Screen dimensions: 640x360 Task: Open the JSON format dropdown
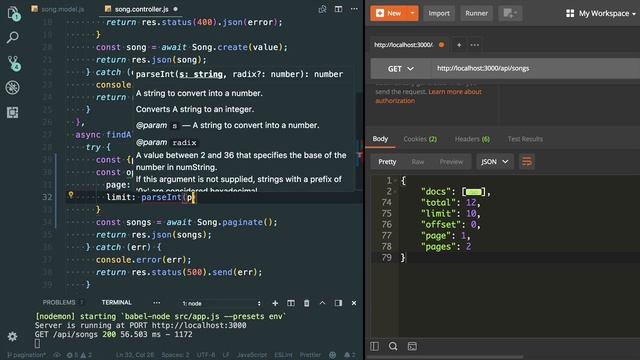(x=494, y=162)
